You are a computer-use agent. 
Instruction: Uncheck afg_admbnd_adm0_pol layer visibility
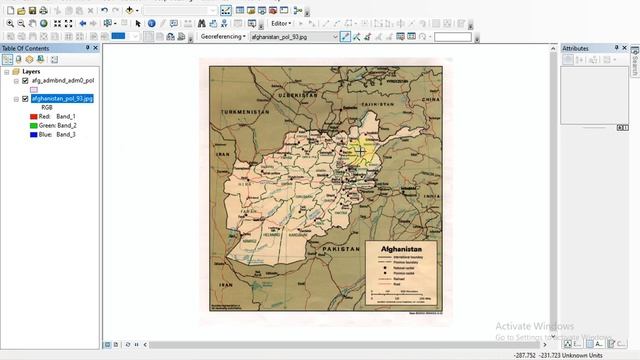pyautogui.click(x=25, y=81)
